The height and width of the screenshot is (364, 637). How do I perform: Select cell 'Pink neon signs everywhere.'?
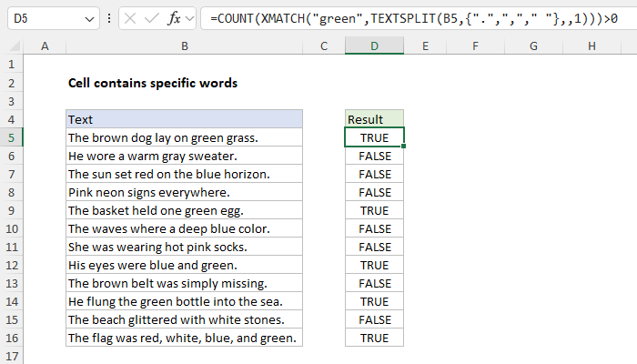pos(185,192)
